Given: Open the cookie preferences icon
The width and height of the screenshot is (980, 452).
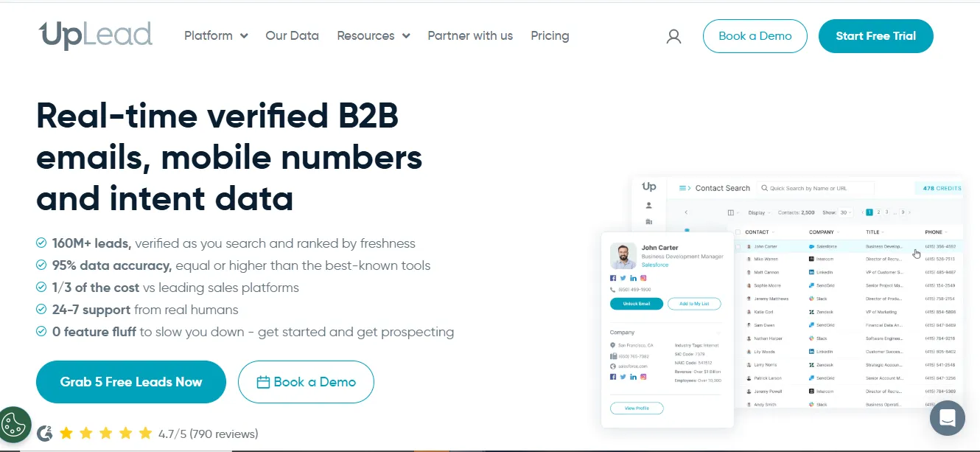Looking at the screenshot, I should click(x=15, y=424).
